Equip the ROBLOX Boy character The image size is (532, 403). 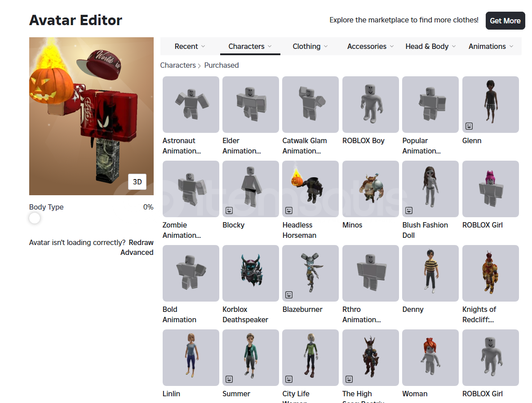pos(371,105)
